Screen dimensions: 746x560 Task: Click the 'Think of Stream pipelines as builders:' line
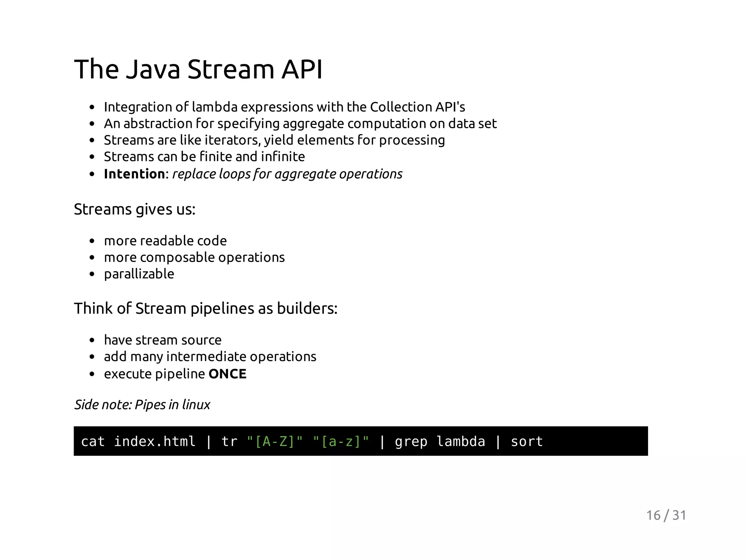(205, 308)
